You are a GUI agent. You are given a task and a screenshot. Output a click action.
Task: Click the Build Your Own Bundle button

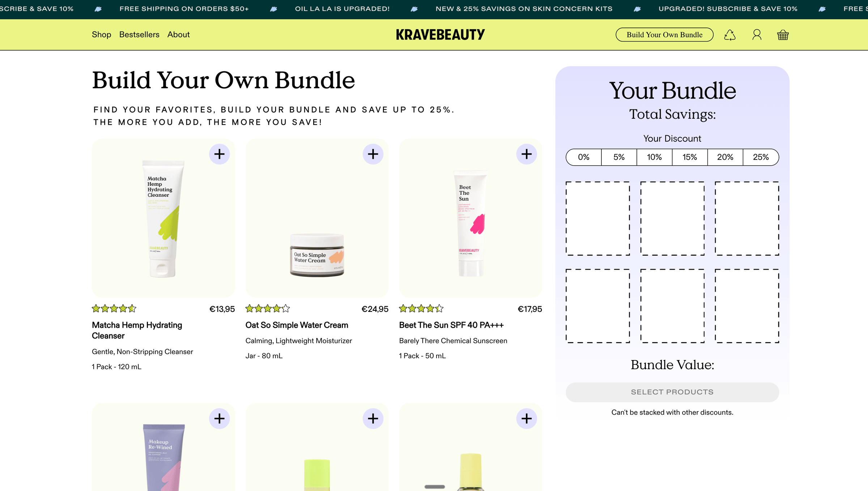pyautogui.click(x=664, y=35)
